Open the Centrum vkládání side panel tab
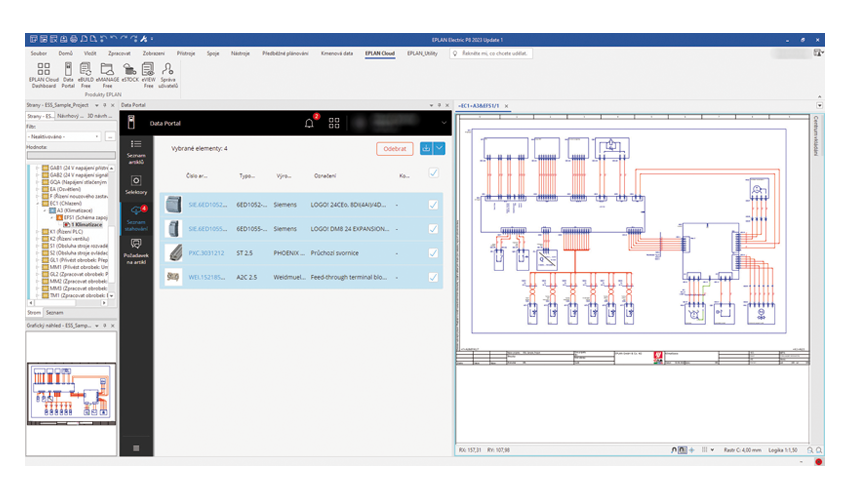This screenshot has height=500, width=850. click(x=816, y=136)
